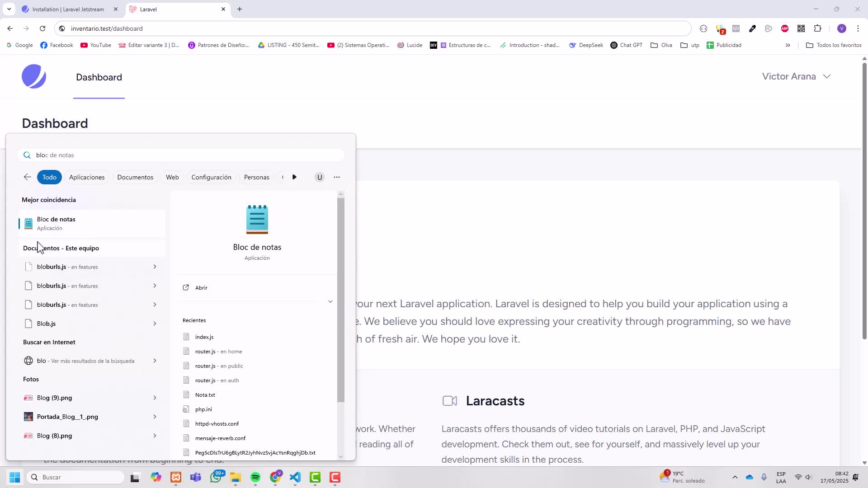The image size is (868, 488).
Task: Switch to Documentos filter tab
Action: click(x=135, y=177)
